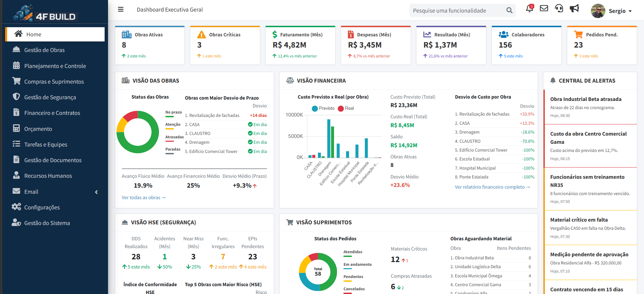
Task: Click the Pedidos Pend. cart icon
Action: (578, 35)
